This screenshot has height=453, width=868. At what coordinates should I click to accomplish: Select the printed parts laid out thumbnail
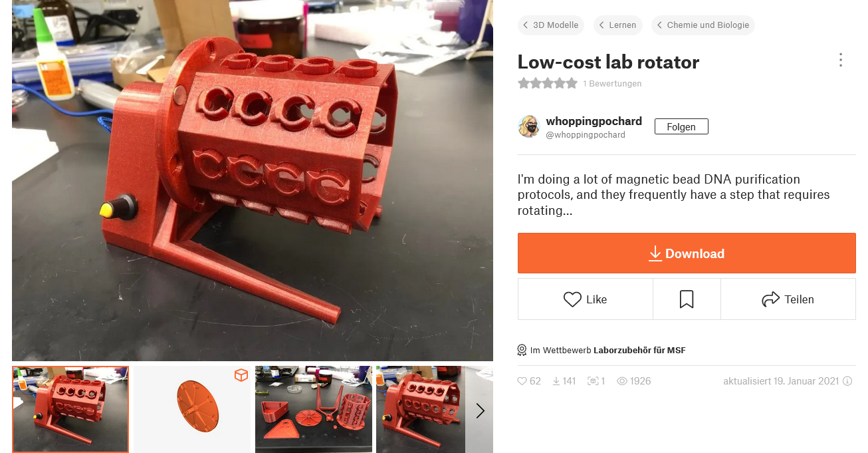pos(314,410)
